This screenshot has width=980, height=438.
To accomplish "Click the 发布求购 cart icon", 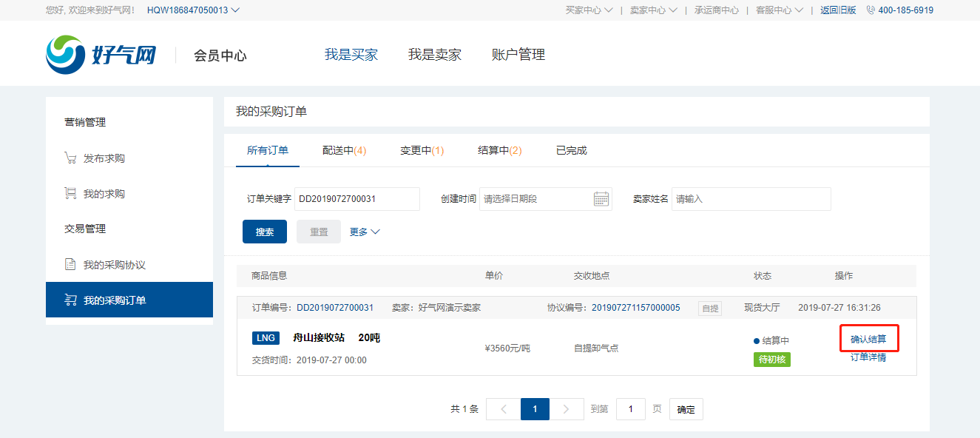I will click(x=70, y=158).
